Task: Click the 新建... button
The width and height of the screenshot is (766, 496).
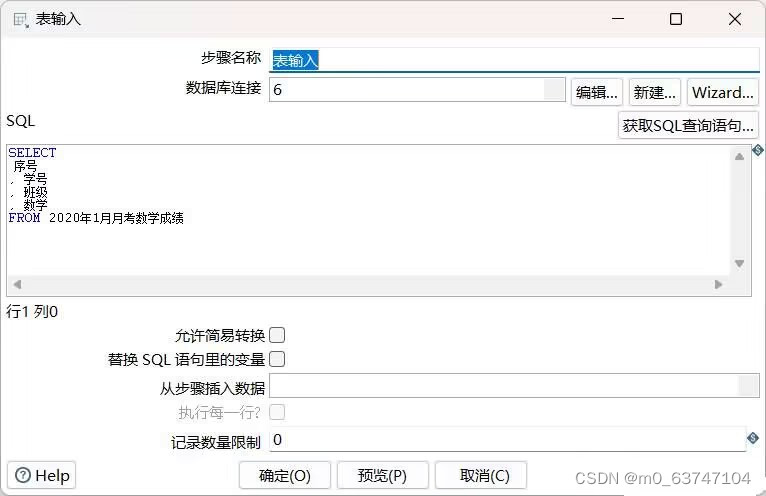Action: coord(655,92)
